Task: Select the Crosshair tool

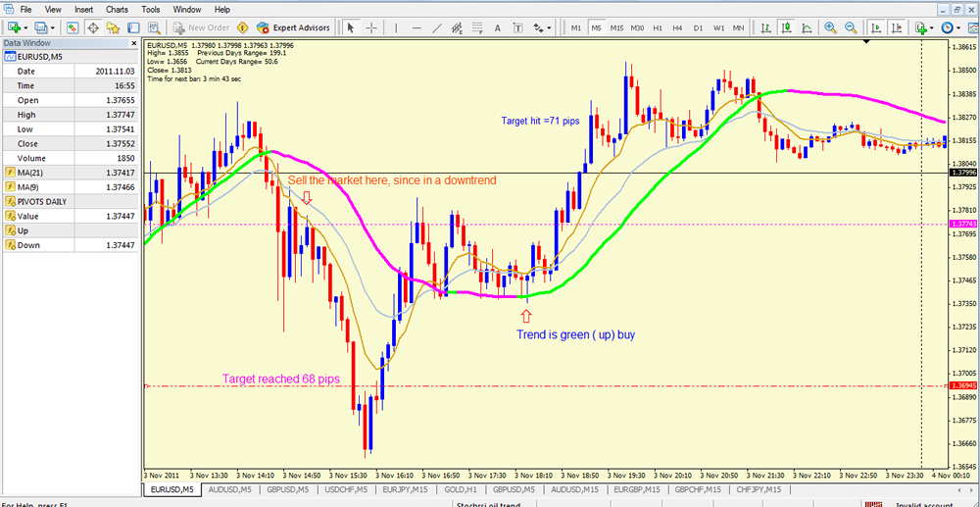Action: pos(371,27)
